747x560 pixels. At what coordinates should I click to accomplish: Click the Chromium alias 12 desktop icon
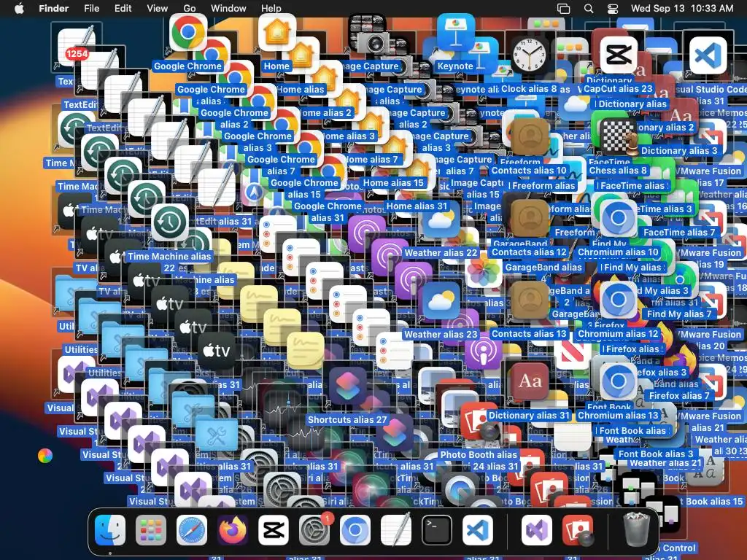[x=618, y=300]
